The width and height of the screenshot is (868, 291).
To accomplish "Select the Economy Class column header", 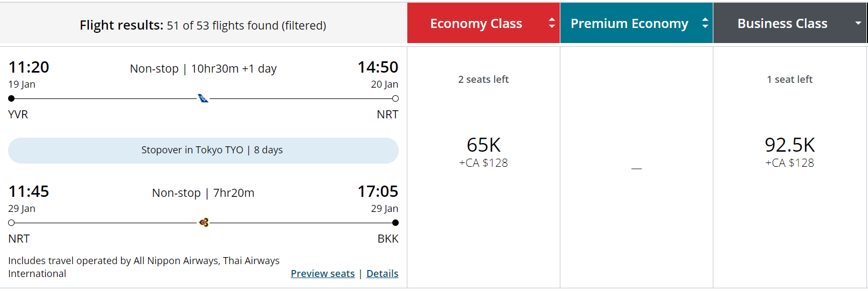I will coord(476,24).
